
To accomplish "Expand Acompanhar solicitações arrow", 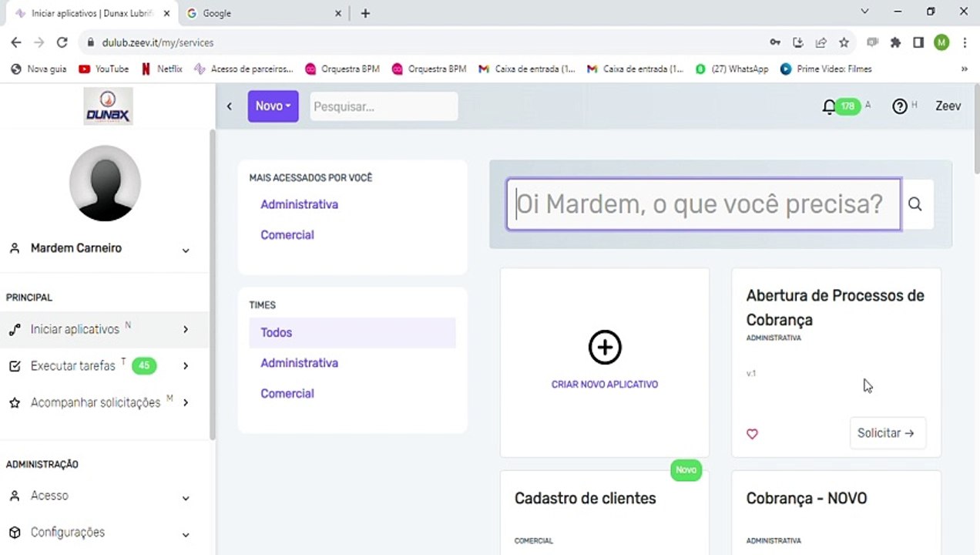I will pyautogui.click(x=186, y=402).
